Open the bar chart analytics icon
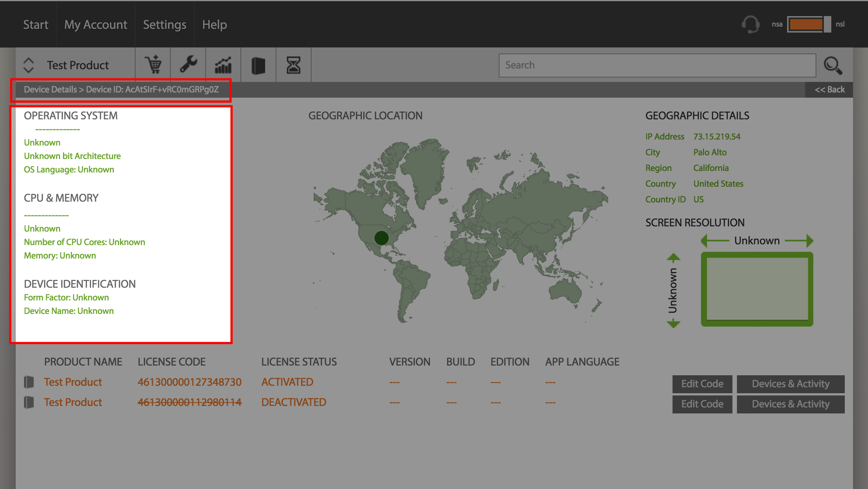868x489 pixels. [223, 65]
